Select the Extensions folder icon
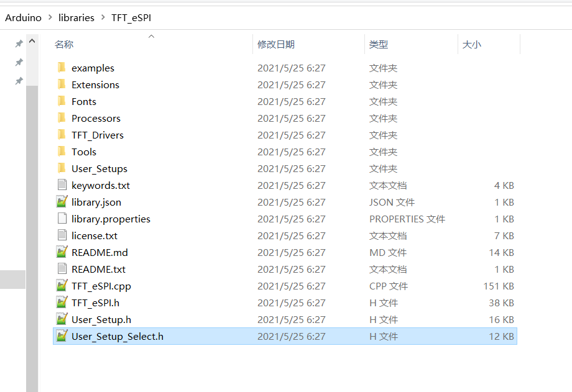This screenshot has width=572, height=392. pos(62,84)
